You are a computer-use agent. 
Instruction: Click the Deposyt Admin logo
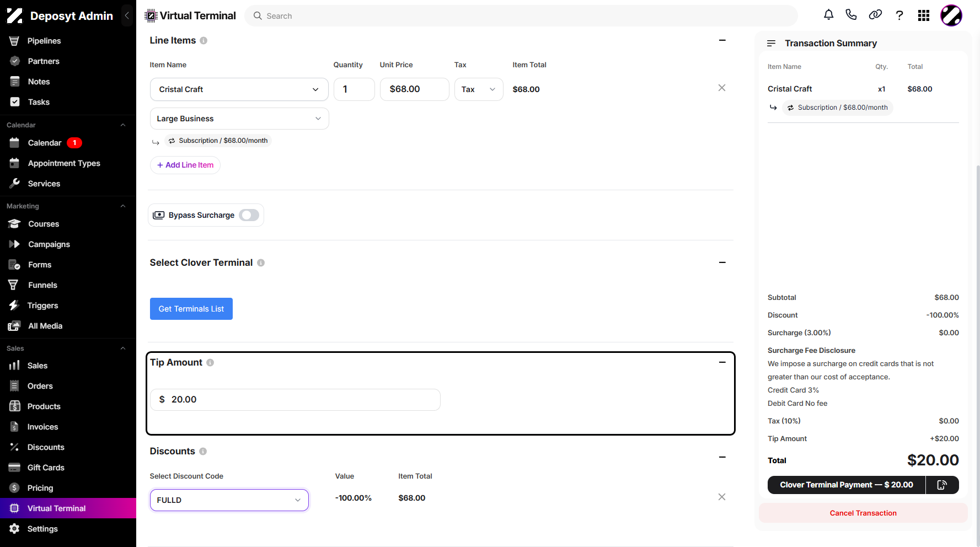point(15,15)
